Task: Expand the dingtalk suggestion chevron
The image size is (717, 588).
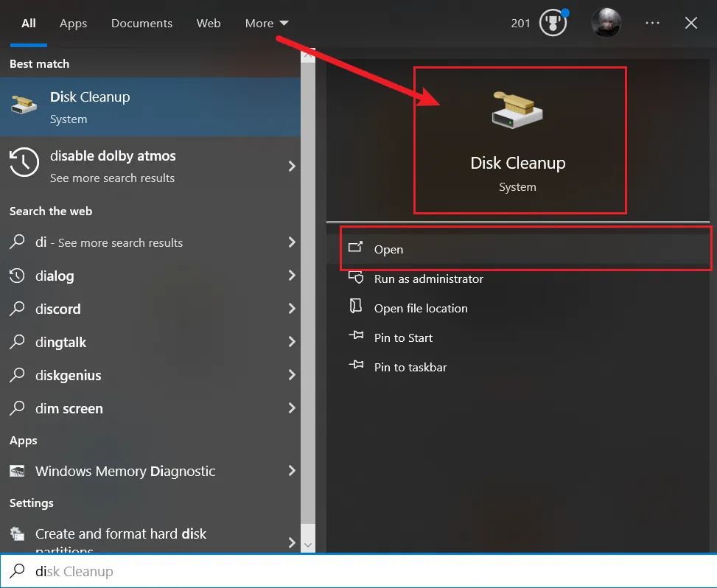Action: tap(292, 342)
